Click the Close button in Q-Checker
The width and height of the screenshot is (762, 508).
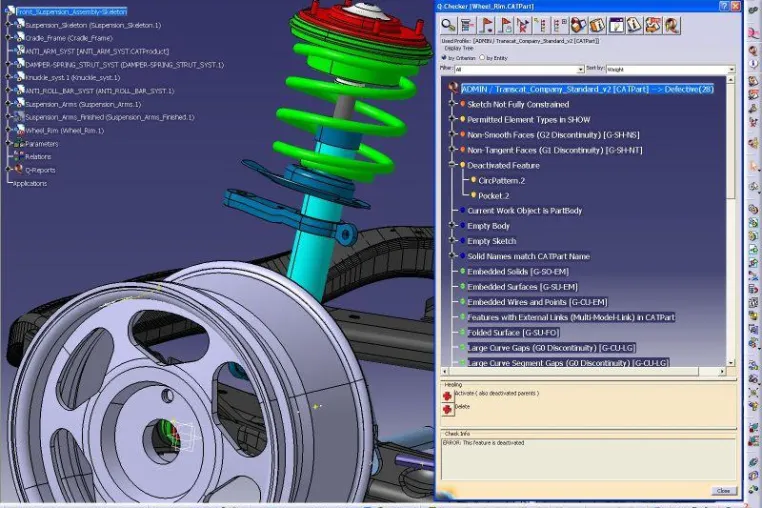click(x=724, y=490)
